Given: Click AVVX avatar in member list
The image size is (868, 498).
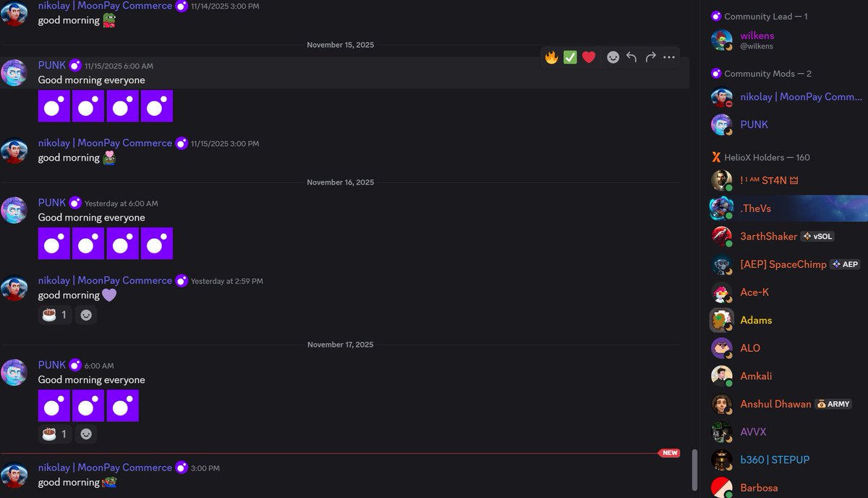Looking at the screenshot, I should 722,431.
